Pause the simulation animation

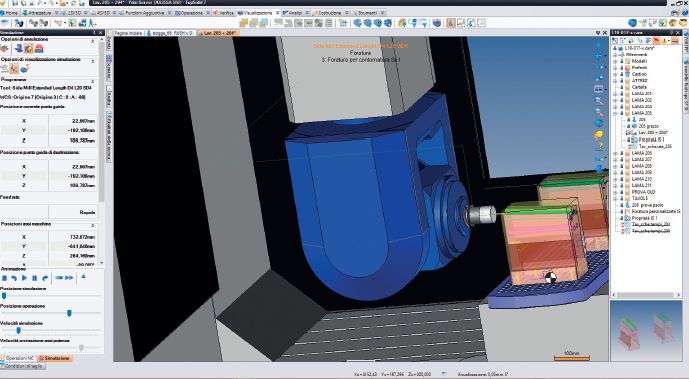(34, 278)
